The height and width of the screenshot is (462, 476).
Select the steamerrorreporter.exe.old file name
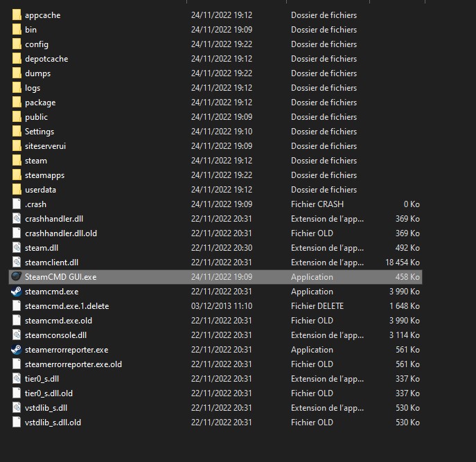(x=73, y=364)
